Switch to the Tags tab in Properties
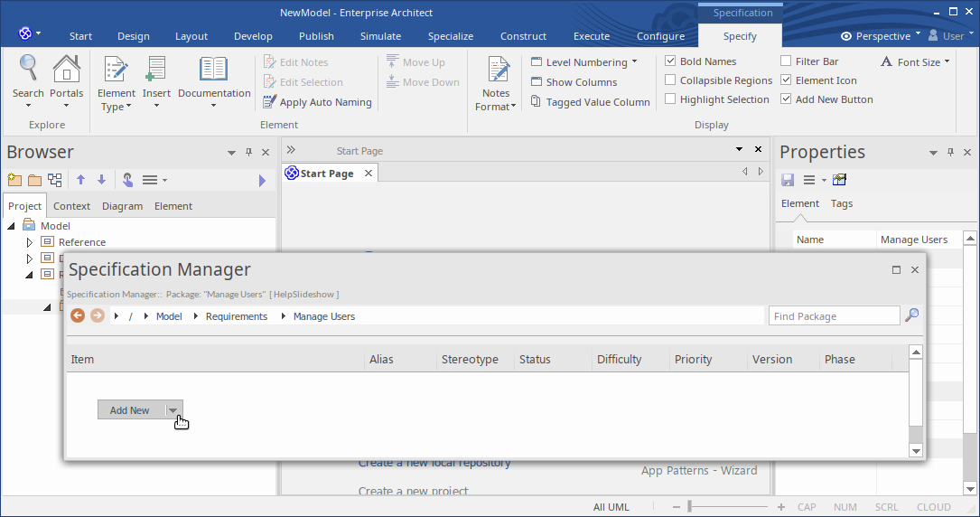This screenshot has height=517, width=980. tap(841, 203)
